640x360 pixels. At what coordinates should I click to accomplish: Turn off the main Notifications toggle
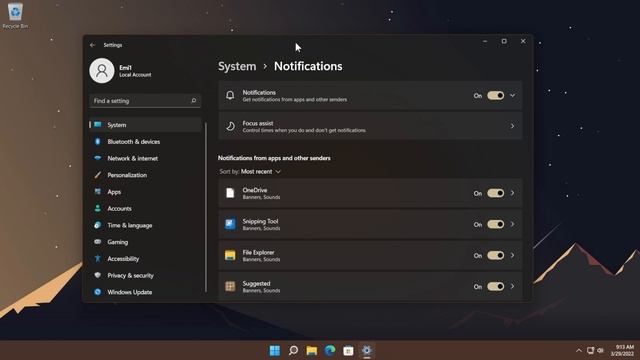coord(496,96)
